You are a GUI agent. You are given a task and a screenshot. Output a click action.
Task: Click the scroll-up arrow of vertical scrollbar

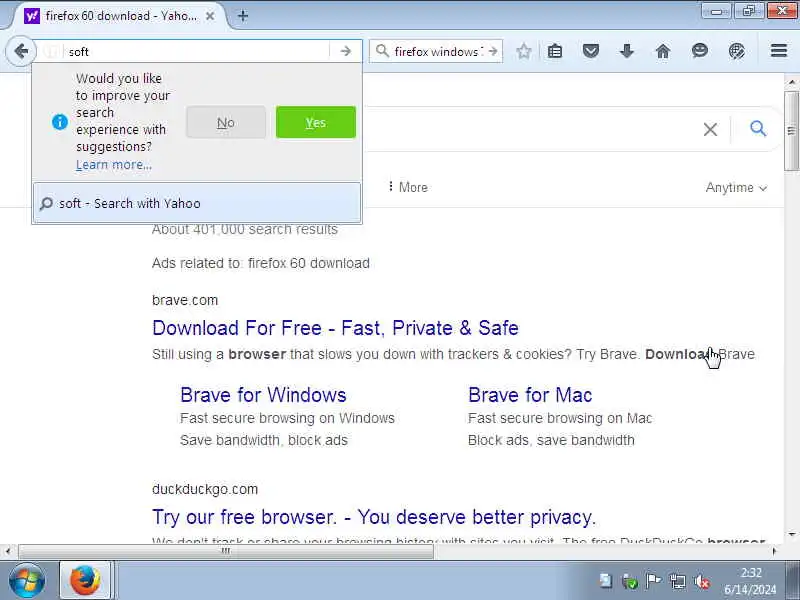[x=791, y=82]
